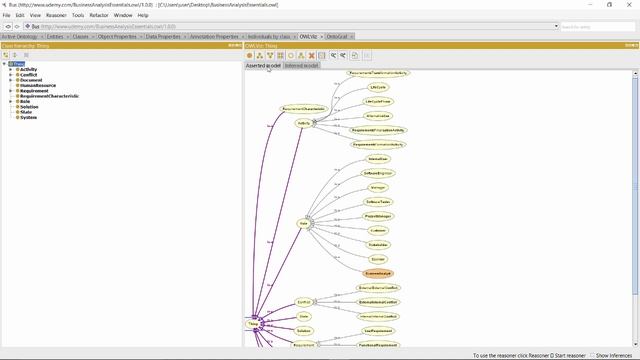Open the Tools menu

[x=78, y=15]
